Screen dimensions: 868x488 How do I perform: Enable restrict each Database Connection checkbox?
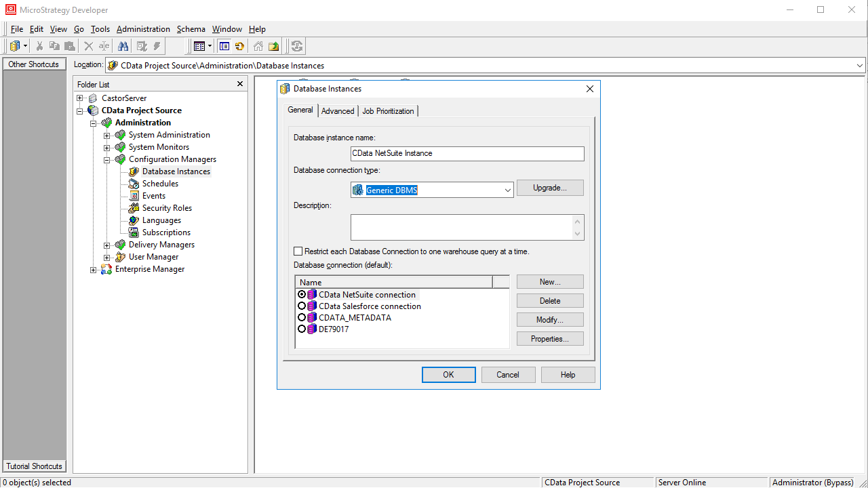tap(298, 251)
